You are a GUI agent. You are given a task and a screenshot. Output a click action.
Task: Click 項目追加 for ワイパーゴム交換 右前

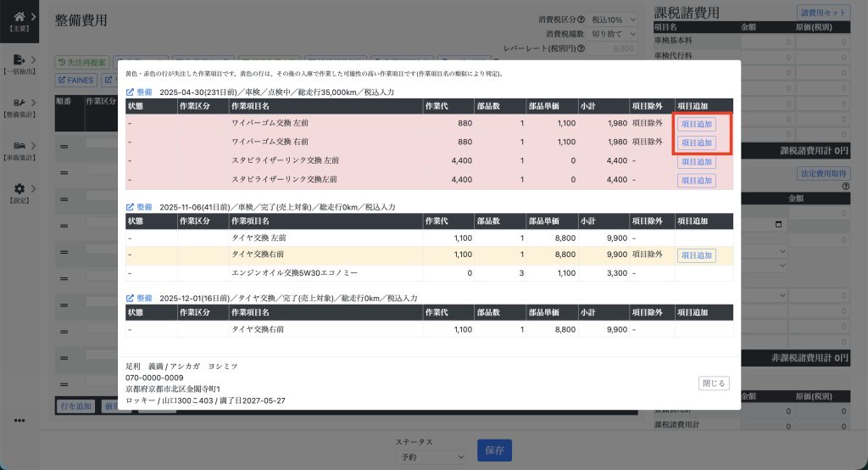[x=696, y=143]
